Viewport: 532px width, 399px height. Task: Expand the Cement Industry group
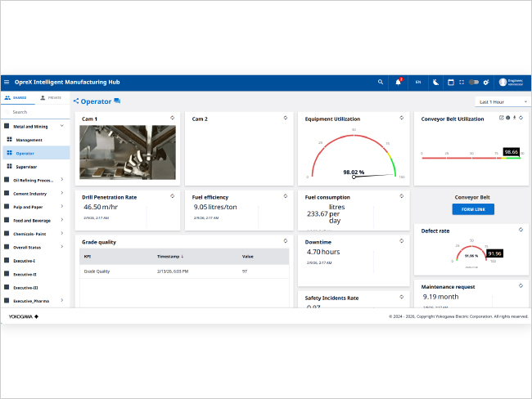[x=61, y=193]
